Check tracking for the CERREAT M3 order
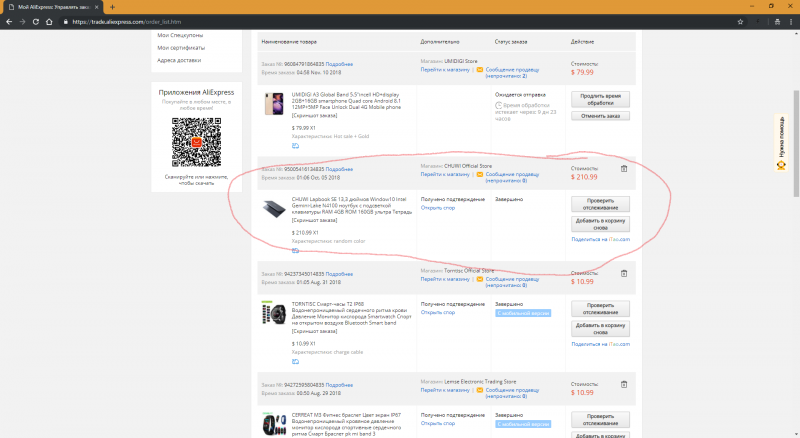Screen dimensions: 800x438 click(x=601, y=420)
